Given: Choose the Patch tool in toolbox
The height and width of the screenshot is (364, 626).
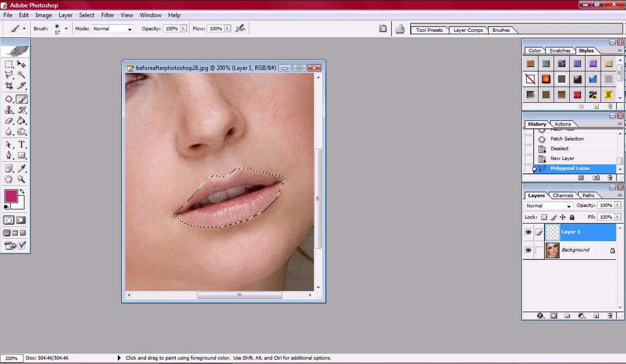Looking at the screenshot, I should 9,99.
